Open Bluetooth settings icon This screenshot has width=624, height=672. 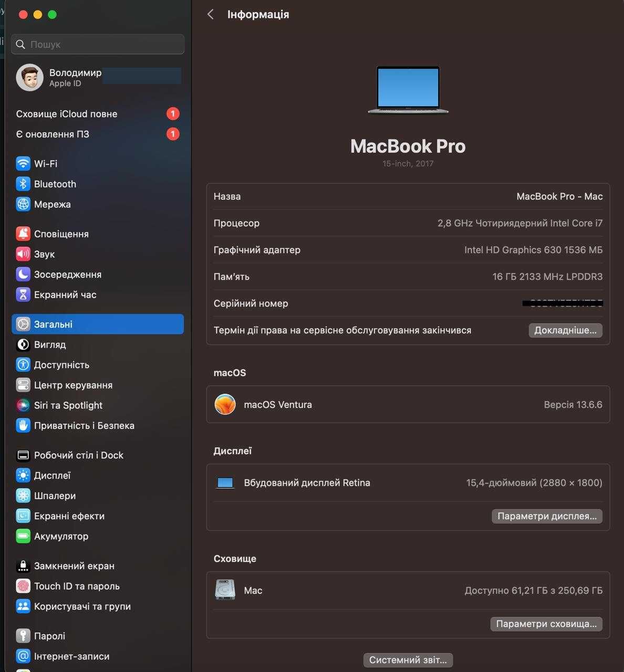(23, 184)
